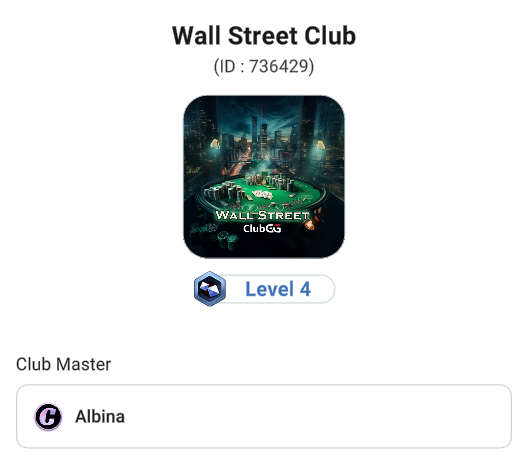The width and height of the screenshot is (528, 463).
Task: Click the WALL STREET logo text in image
Action: click(262, 215)
